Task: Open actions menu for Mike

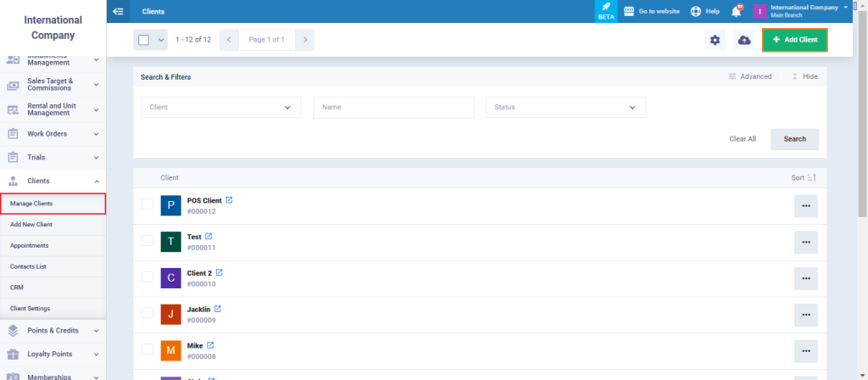Action: (x=806, y=351)
